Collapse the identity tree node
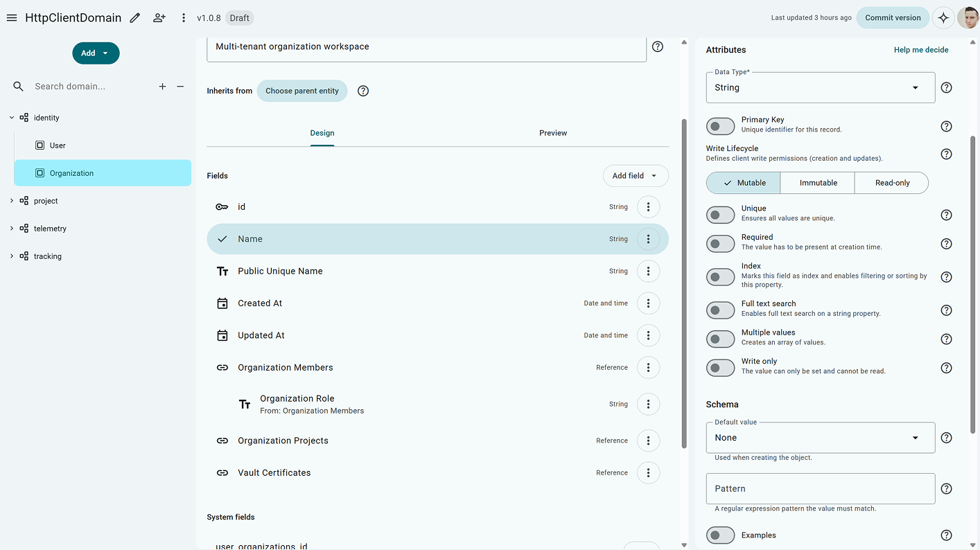980x550 pixels. pyautogui.click(x=12, y=118)
